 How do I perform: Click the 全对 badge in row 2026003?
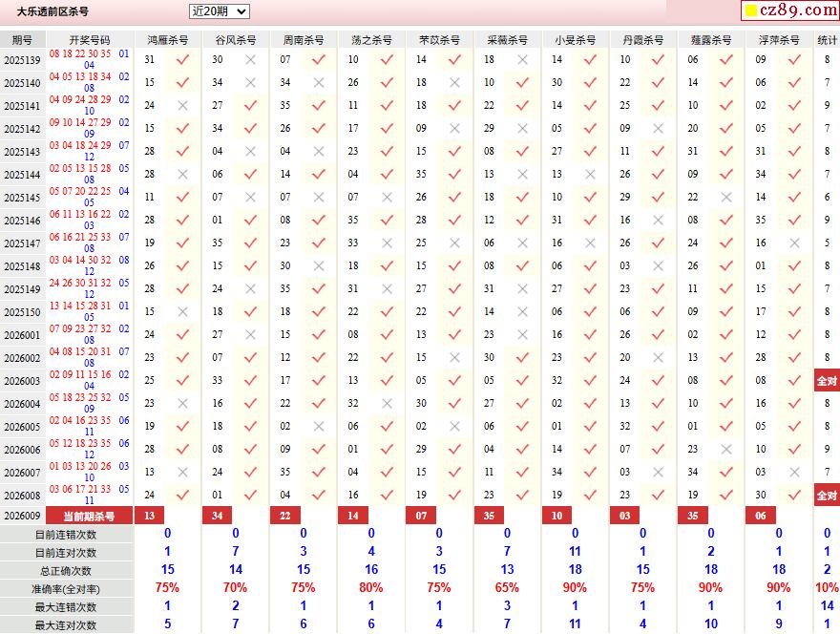[827, 381]
